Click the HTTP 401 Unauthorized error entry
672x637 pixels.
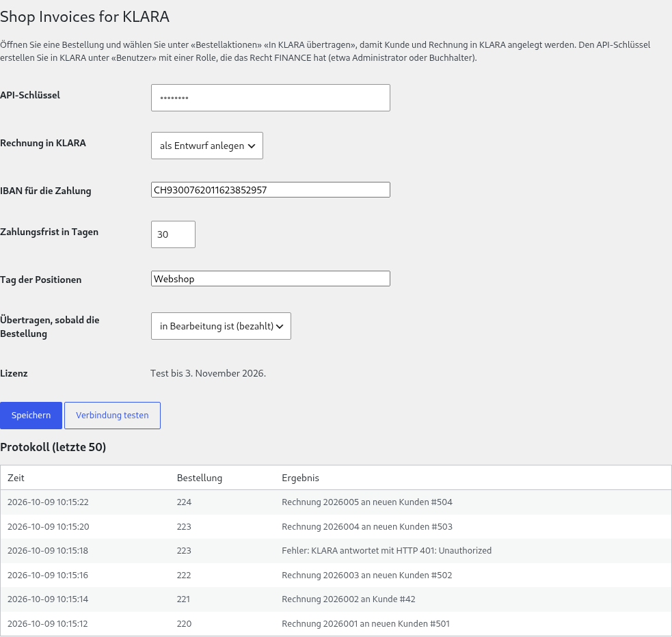click(x=386, y=550)
